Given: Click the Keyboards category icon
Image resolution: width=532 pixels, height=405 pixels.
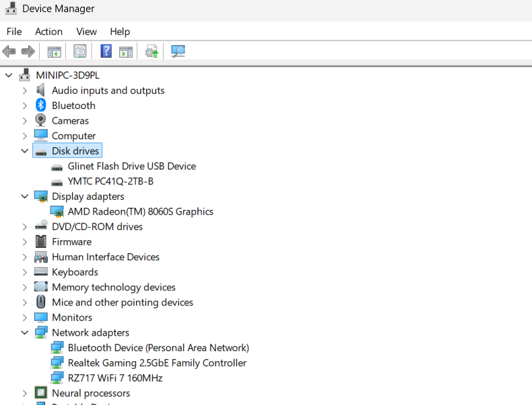Looking at the screenshot, I should 40,272.
